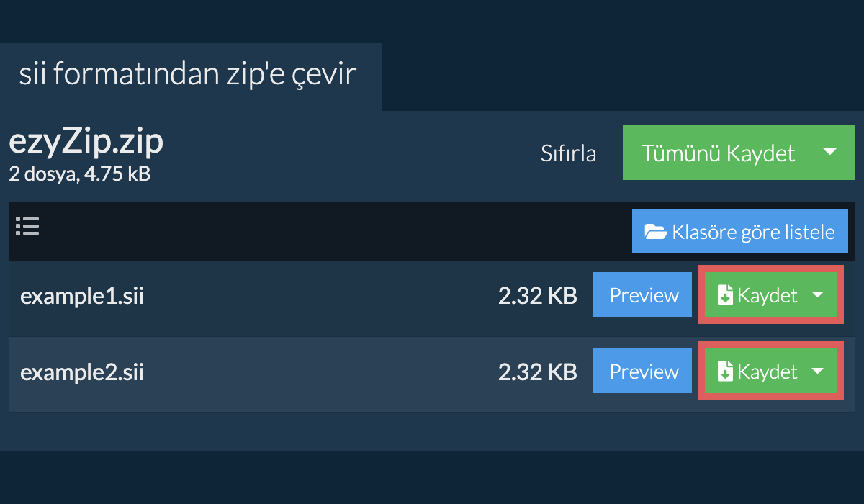
Task: Click the Sıfırla reset link
Action: (568, 153)
